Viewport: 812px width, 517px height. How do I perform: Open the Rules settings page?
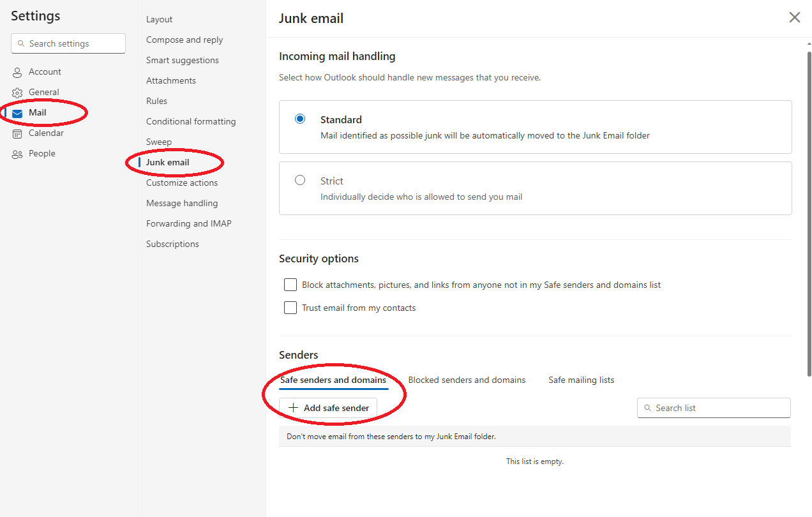click(x=156, y=101)
